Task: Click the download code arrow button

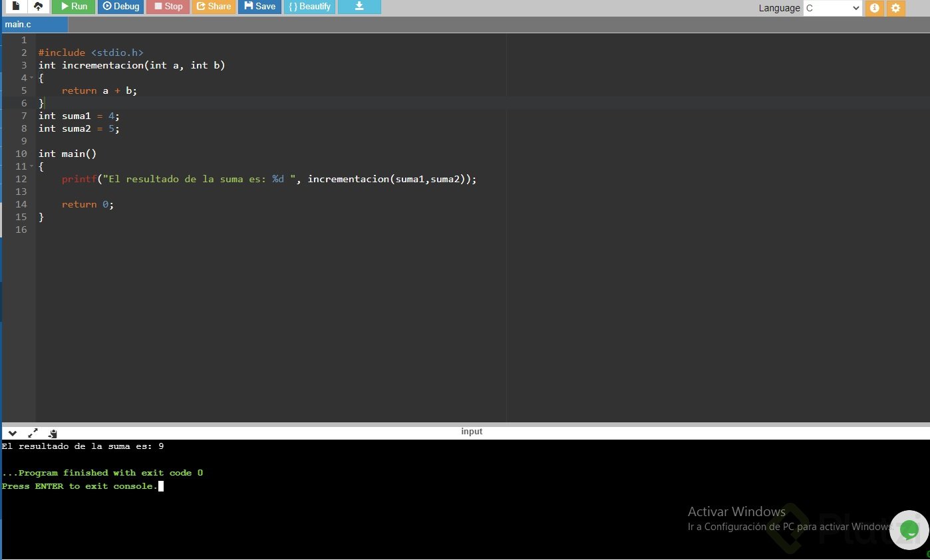Action: [x=359, y=7]
